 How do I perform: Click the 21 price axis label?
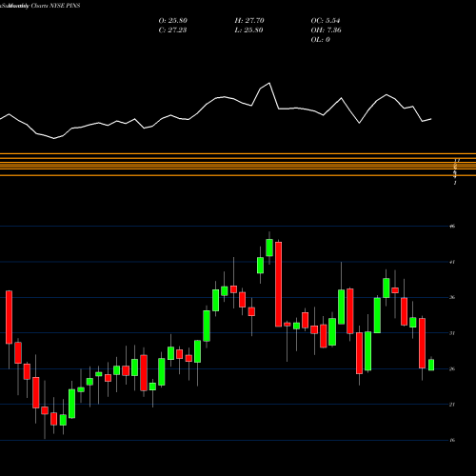coord(452,405)
